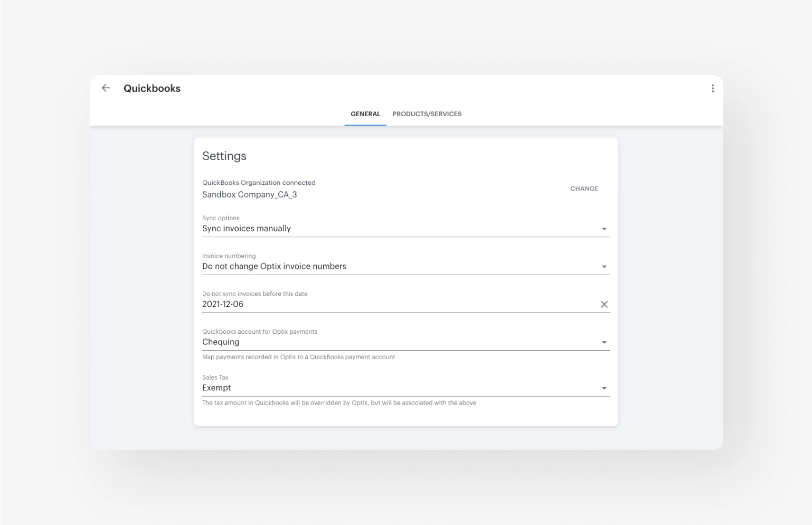Clear the date with the X icon
812x525 pixels.
pyautogui.click(x=604, y=304)
